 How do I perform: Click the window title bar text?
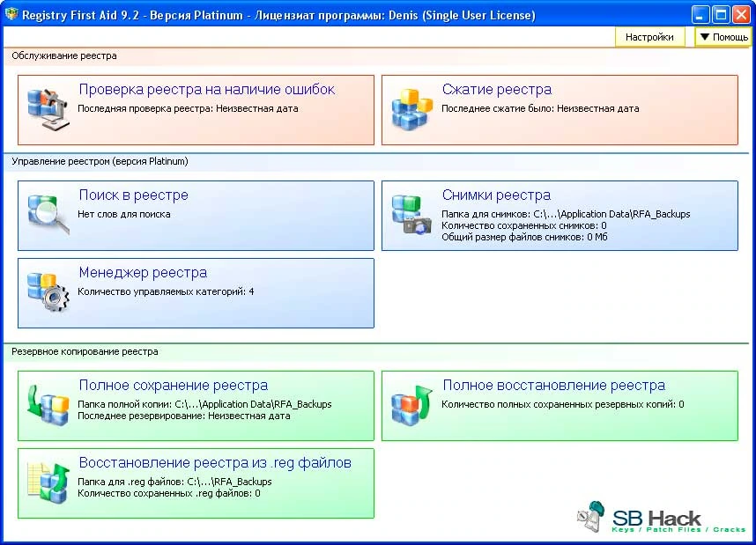(278, 15)
